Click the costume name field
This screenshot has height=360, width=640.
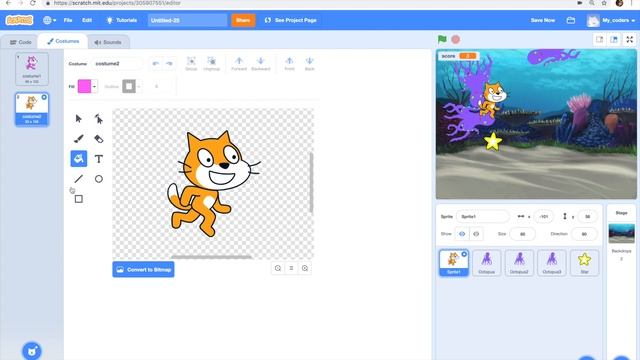(x=117, y=64)
